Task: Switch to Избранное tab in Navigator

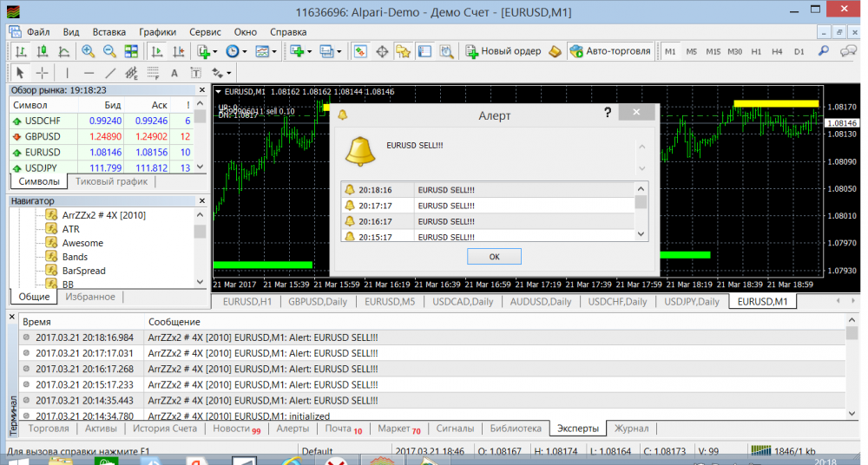Action: point(90,297)
